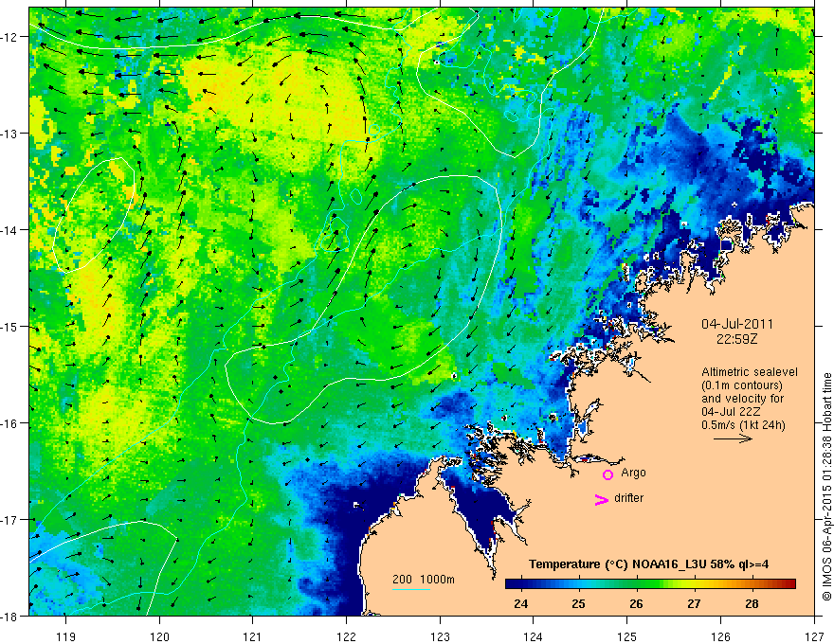Image resolution: width=834 pixels, height=644 pixels.
Task: Click the '(0.1m contours)' legend text
Action: pos(742,385)
